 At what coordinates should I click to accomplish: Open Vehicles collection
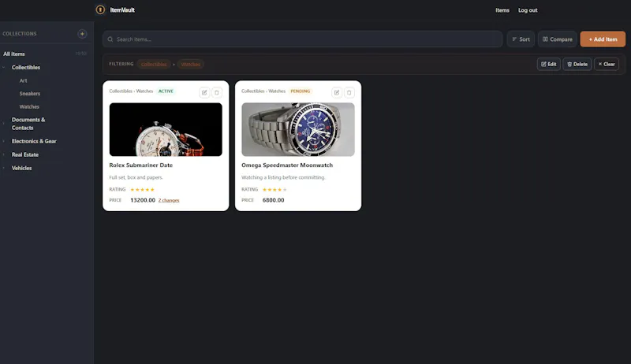[22, 169]
